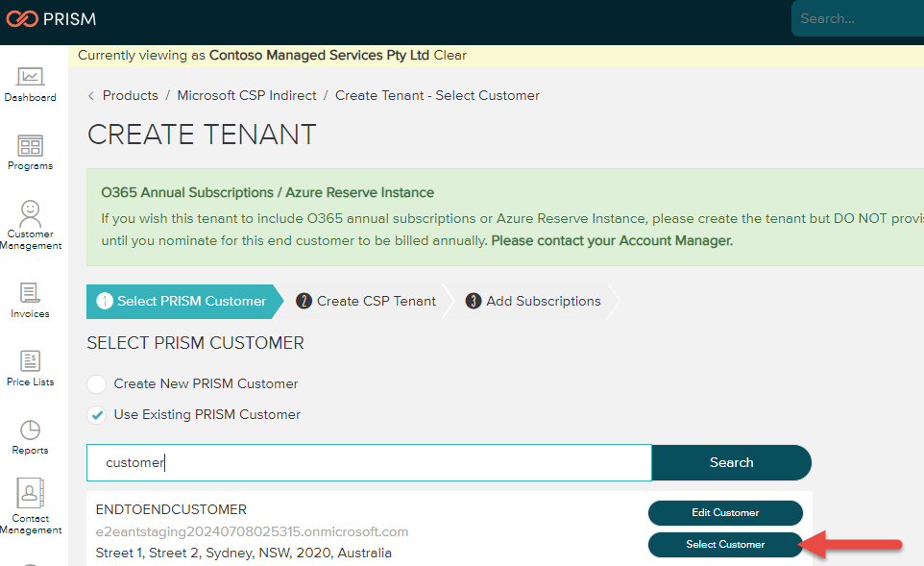Open Microsoft CSP Indirect breadcrumb link
The width and height of the screenshot is (924, 566).
point(247,95)
